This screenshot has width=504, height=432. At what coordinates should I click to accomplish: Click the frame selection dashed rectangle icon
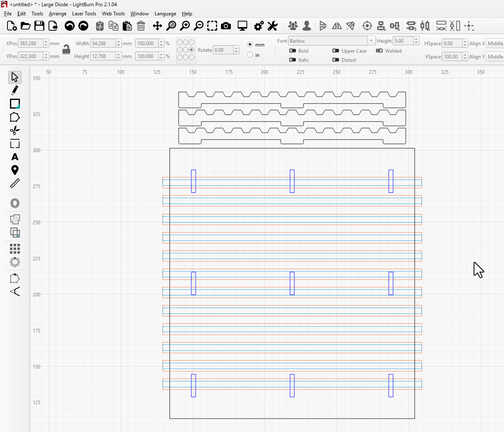pyautogui.click(x=212, y=26)
